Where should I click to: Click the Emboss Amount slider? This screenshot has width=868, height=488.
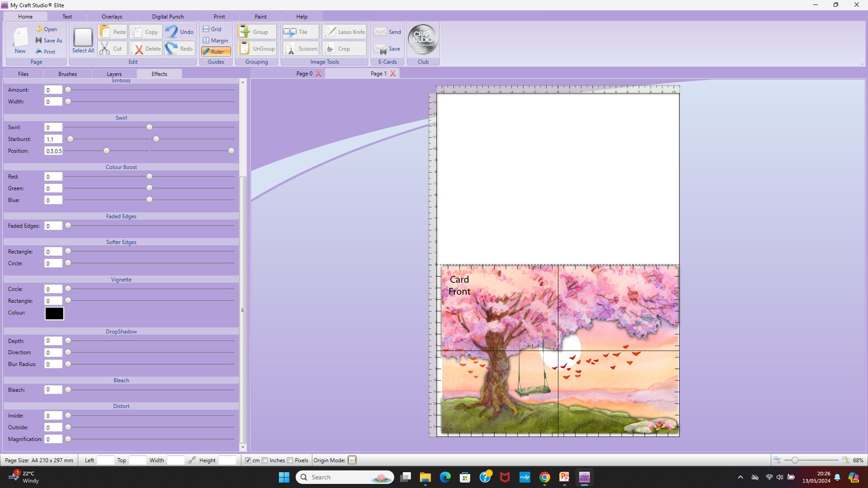(x=150, y=90)
